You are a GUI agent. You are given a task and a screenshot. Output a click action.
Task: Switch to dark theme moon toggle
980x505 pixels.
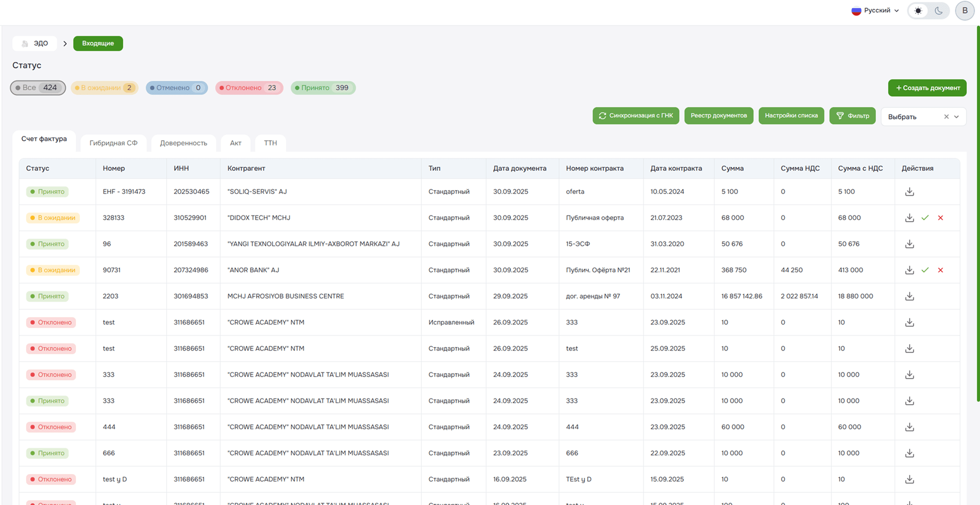tap(939, 11)
